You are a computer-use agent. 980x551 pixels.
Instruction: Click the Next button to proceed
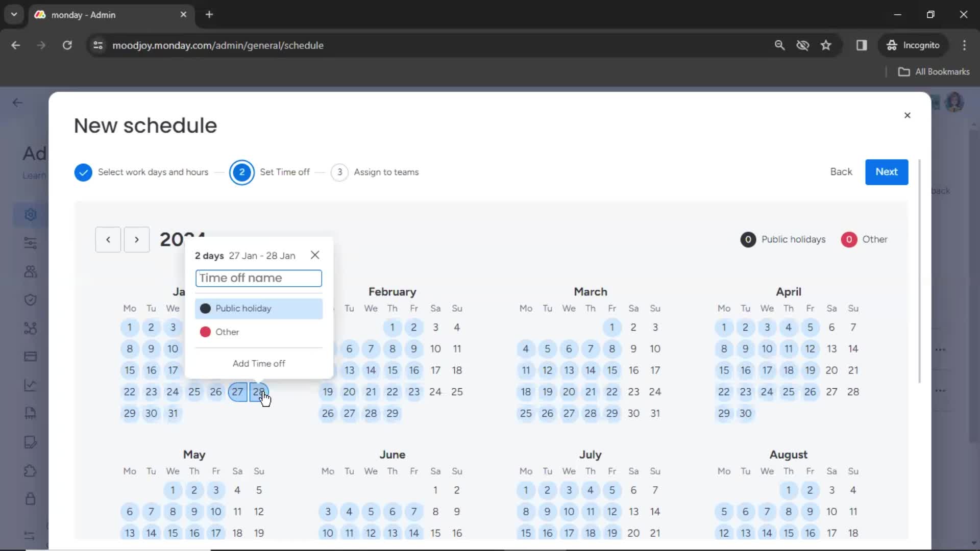coord(886,171)
